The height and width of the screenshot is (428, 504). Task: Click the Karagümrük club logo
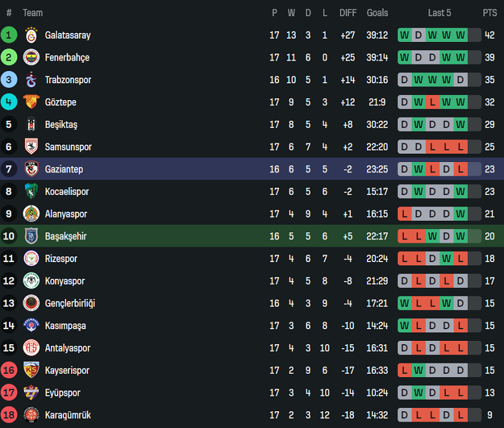point(31,415)
